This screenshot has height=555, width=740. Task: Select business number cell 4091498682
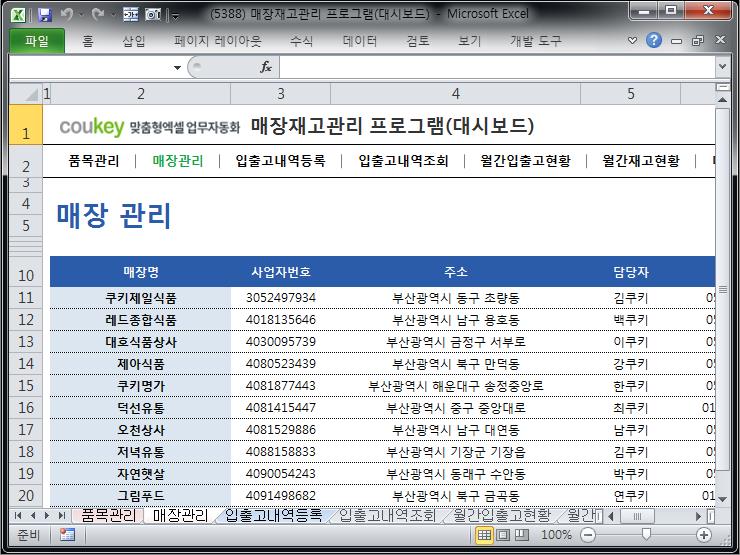tap(281, 496)
